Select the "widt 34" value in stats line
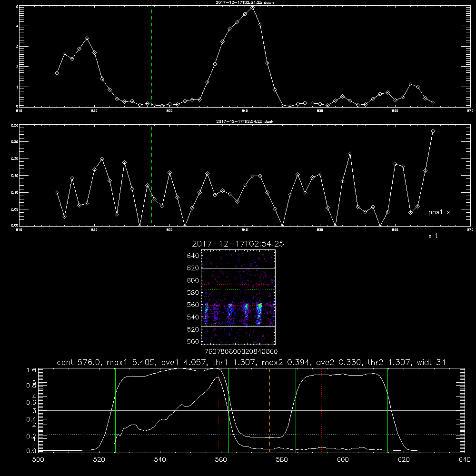Image resolution: width=476 pixels, height=476 pixels. pos(431,362)
